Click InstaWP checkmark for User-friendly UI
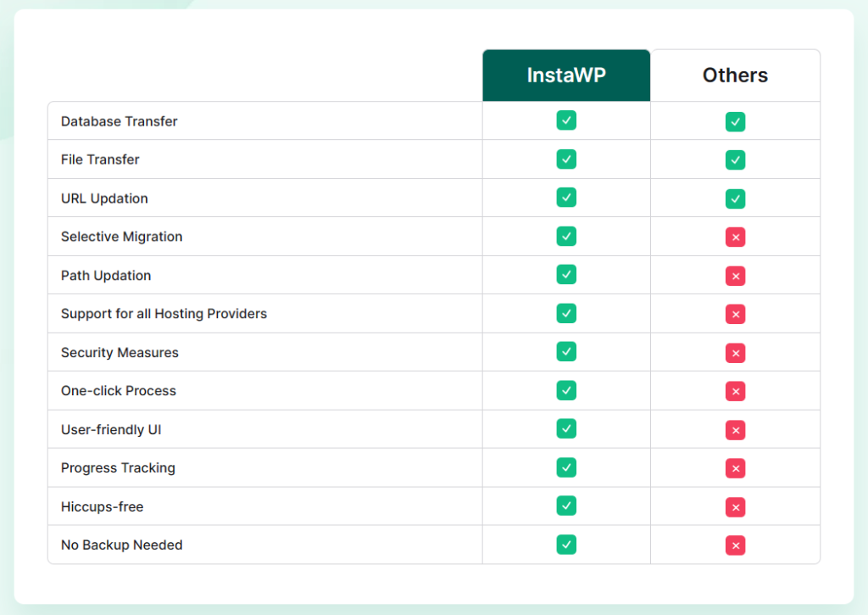The height and width of the screenshot is (615, 868). coord(566,428)
